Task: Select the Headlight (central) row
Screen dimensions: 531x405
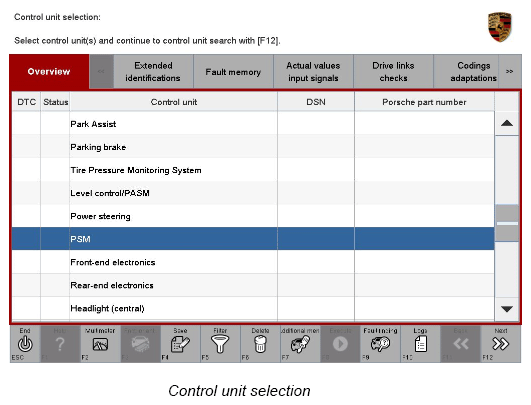Action: [253, 308]
